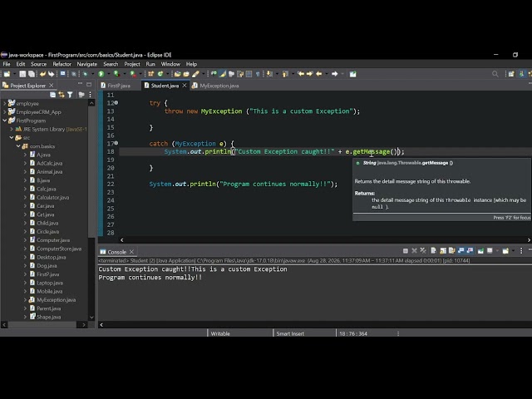The image size is (532, 399).
Task: Click the New Java Package icon
Action: coord(151,74)
